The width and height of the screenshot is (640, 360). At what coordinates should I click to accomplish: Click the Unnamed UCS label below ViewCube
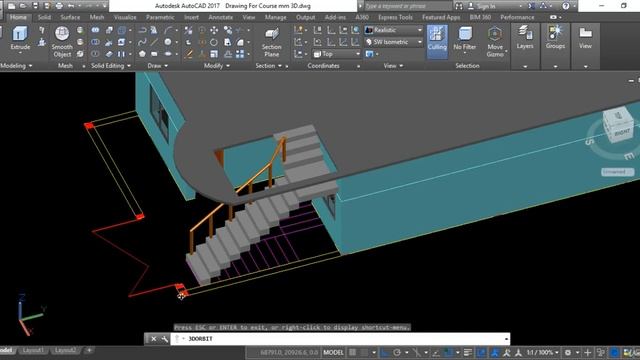point(617,172)
